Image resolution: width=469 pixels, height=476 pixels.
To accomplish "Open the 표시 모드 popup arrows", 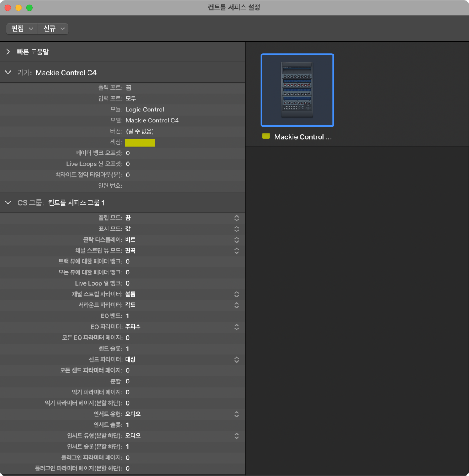I will coord(237,229).
